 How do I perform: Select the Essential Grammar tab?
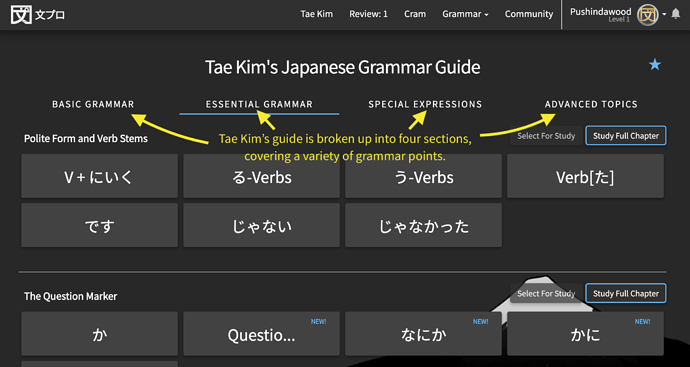259,104
